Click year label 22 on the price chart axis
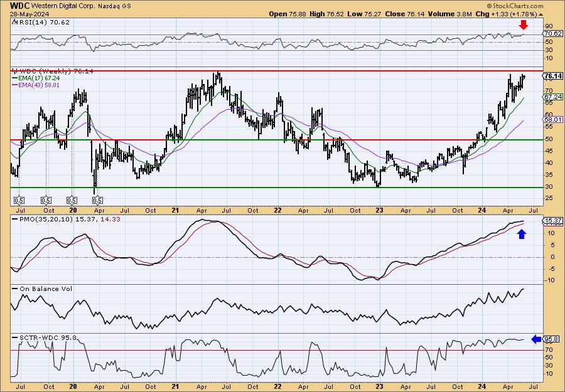The height and width of the screenshot is (392, 565). click(x=277, y=210)
